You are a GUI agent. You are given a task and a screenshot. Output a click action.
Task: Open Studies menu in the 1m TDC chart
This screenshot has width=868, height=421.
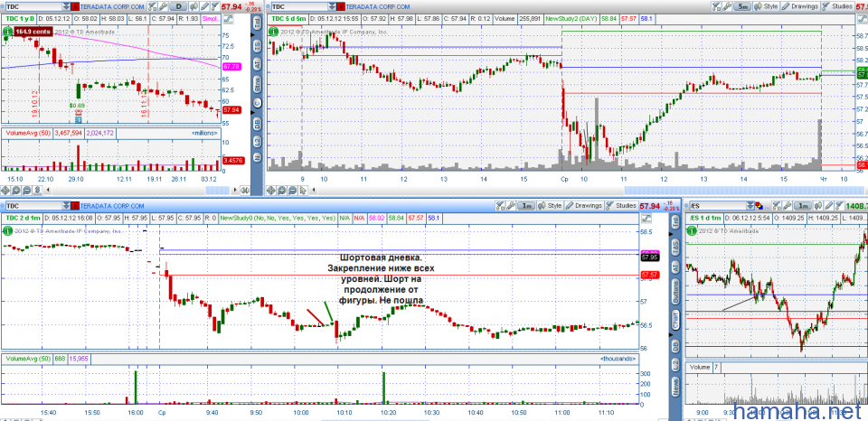622,205
